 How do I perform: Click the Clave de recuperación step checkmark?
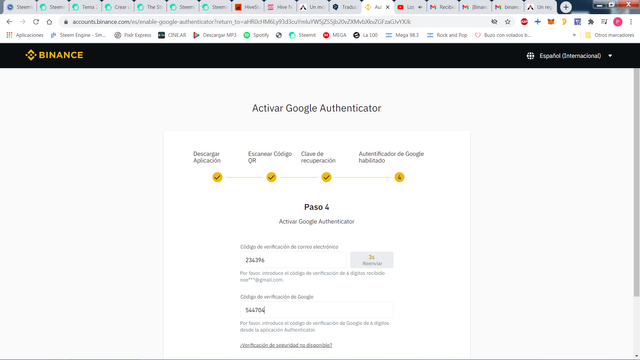pyautogui.click(x=326, y=177)
